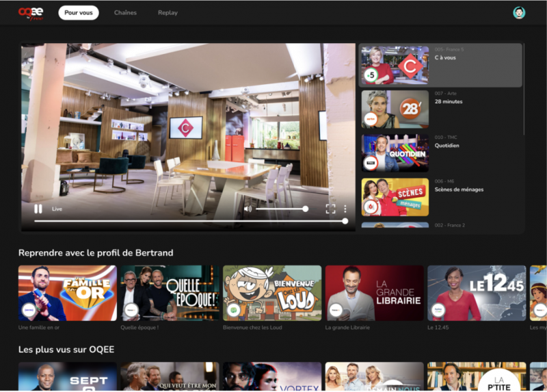This screenshot has width=547, height=392.
Task: Click channel badge on La grande Librairie card
Action: click(336, 310)
